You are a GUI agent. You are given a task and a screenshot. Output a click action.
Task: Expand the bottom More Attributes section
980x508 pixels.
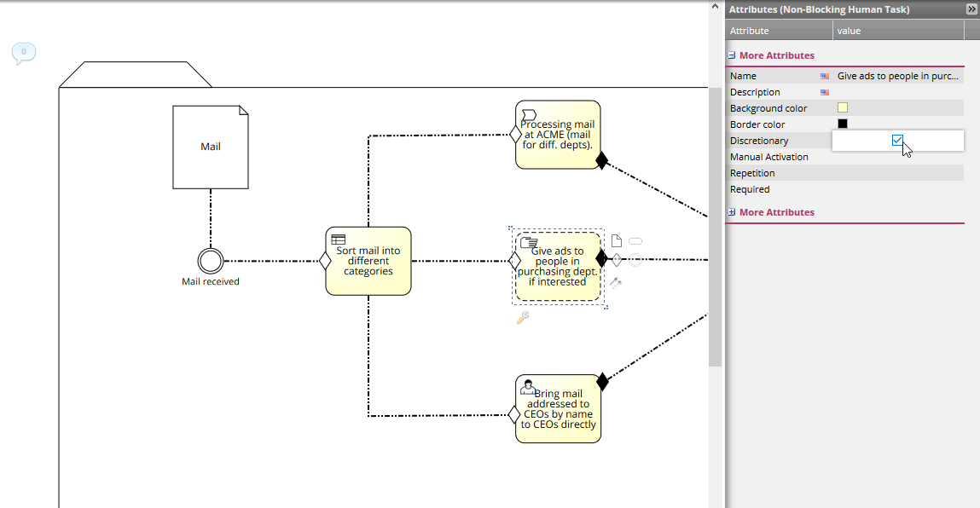coord(732,212)
